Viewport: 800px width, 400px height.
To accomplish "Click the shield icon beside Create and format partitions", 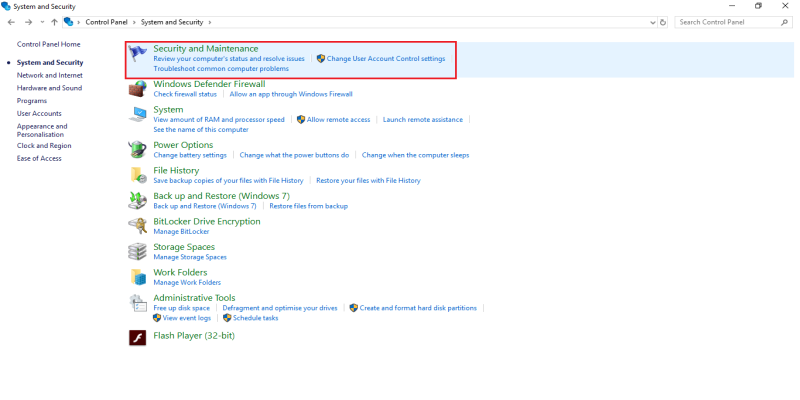I will tap(354, 308).
